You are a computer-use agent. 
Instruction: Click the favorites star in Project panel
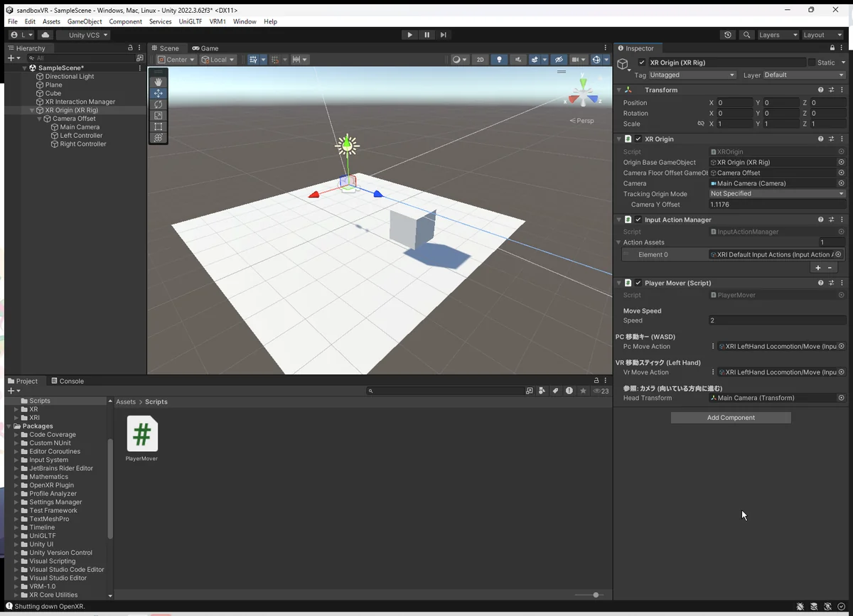point(583,391)
